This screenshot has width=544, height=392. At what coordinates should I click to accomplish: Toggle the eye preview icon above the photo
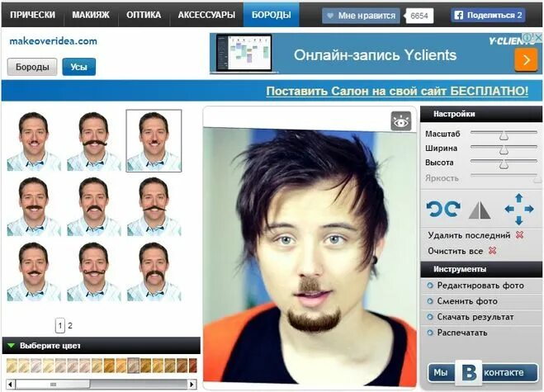tap(400, 121)
